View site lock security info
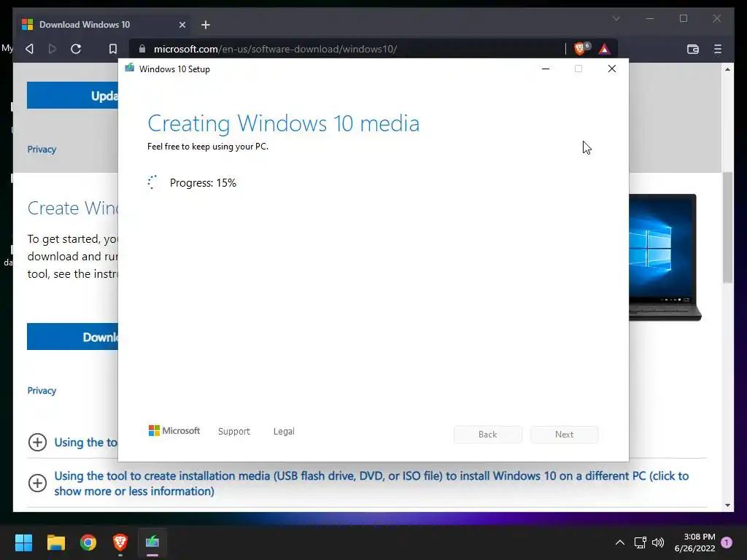The width and height of the screenshot is (747, 560). (x=142, y=49)
